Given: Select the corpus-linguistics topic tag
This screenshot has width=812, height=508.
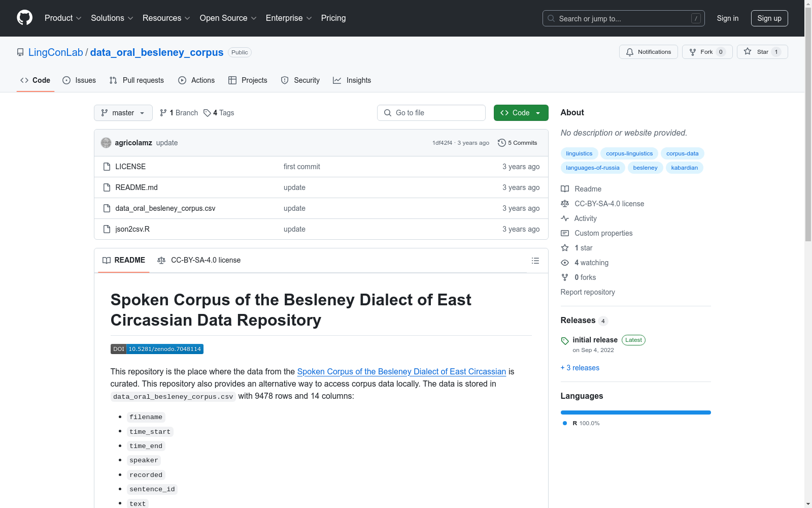Looking at the screenshot, I should coord(629,153).
